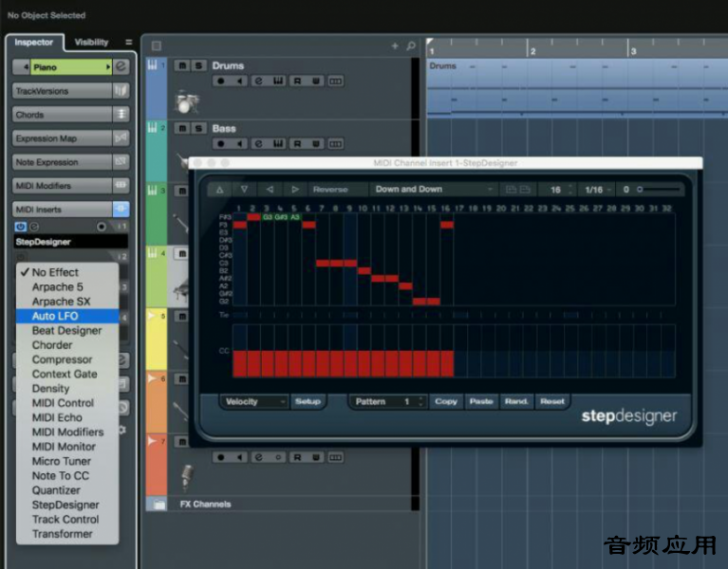Select Transformer in the effects menu
The height and width of the screenshot is (569, 728).
click(x=67, y=534)
